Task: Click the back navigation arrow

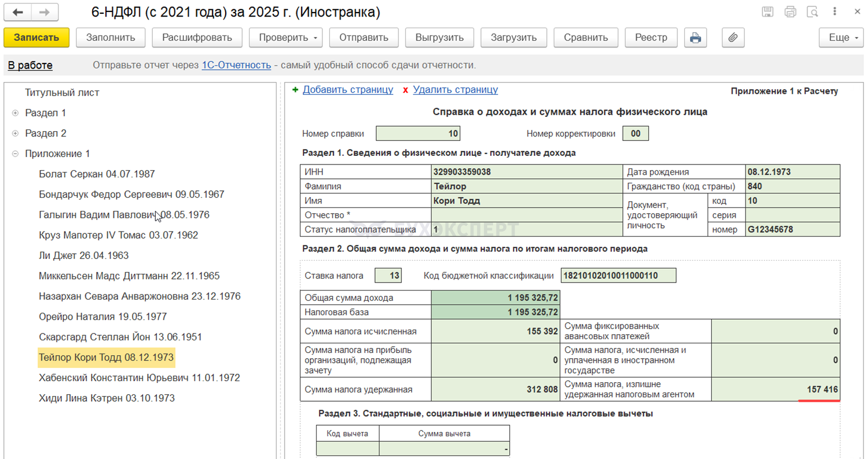Action: click(x=18, y=12)
